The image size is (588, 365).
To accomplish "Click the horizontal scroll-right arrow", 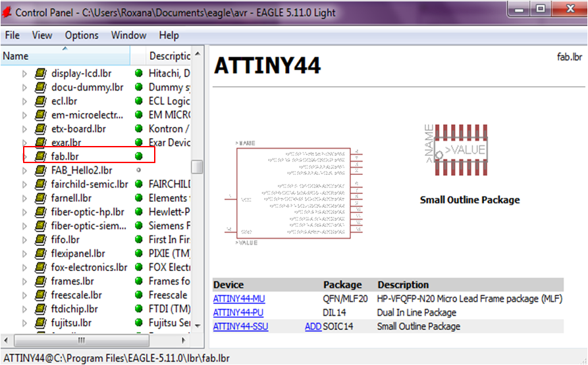I will (x=183, y=340).
